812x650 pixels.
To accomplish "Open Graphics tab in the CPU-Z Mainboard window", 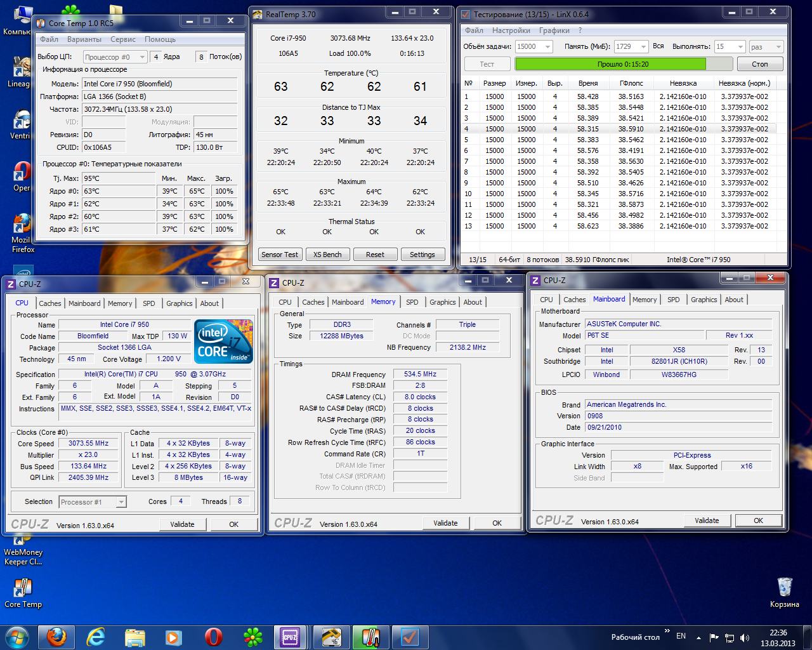I will click(704, 300).
